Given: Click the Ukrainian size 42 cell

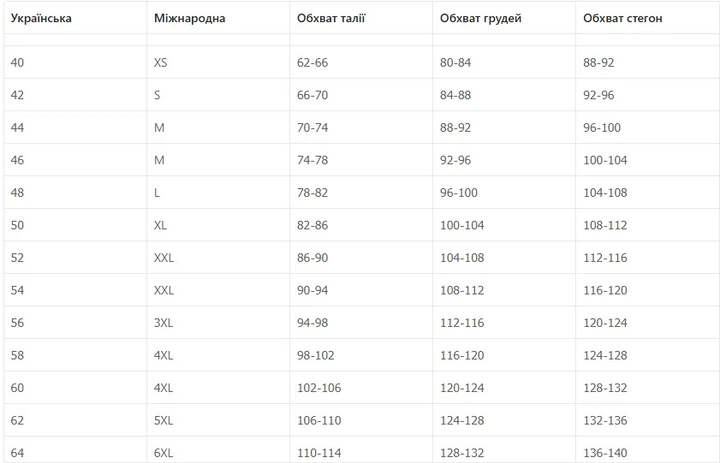Looking at the screenshot, I should point(75,95).
